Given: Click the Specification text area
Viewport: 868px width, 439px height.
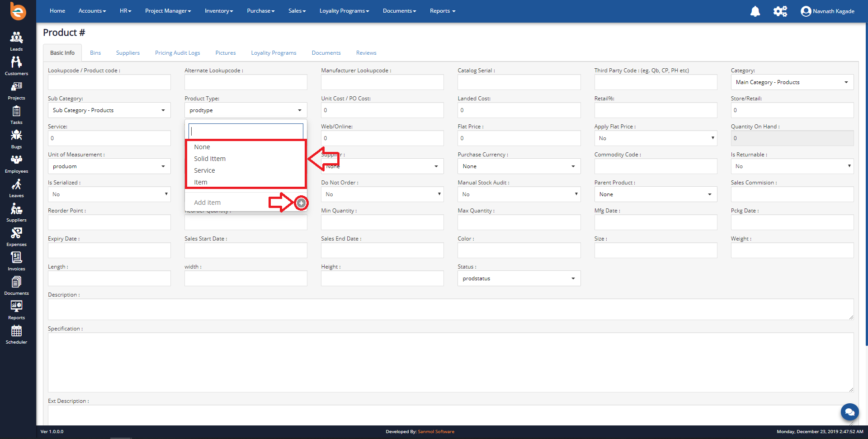Looking at the screenshot, I should pos(451,363).
